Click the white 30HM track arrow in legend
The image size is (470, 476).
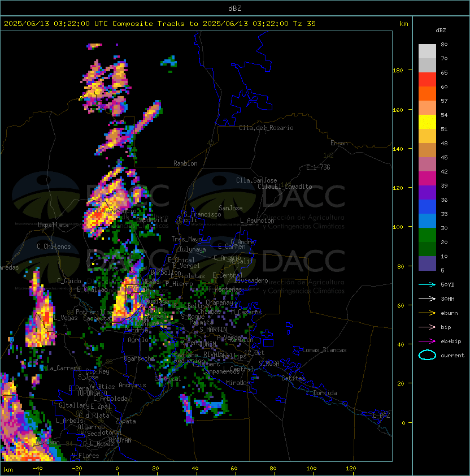[x=427, y=299]
